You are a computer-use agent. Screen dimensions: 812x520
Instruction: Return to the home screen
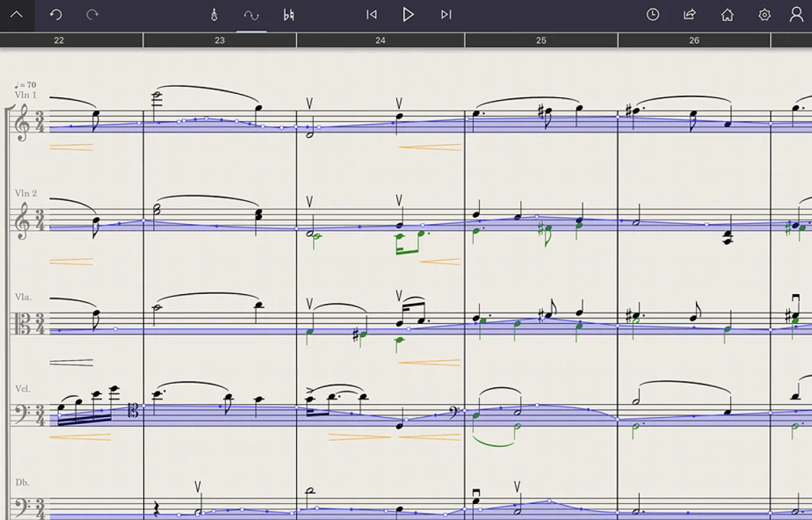tap(727, 15)
